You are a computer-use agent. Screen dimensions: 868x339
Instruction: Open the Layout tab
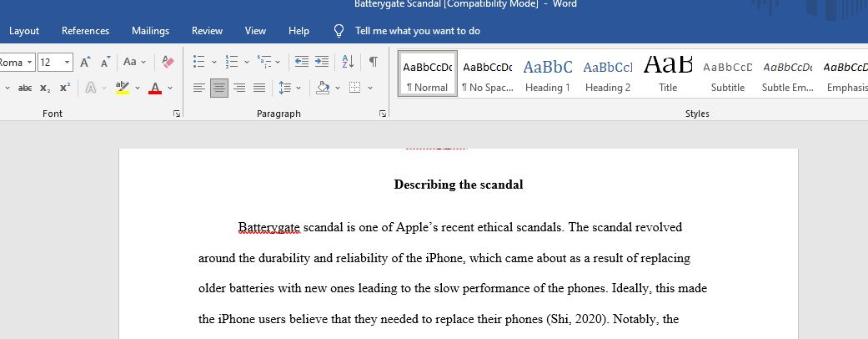coord(24,31)
